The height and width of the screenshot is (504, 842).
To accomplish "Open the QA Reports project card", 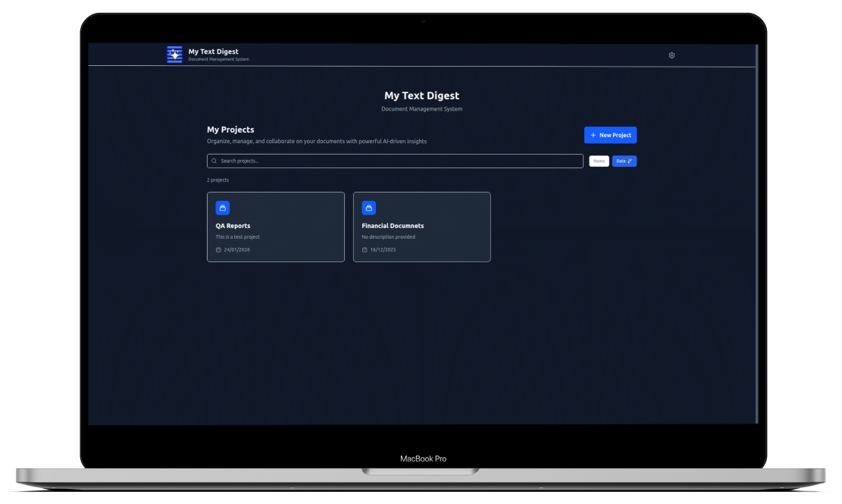I will (276, 227).
